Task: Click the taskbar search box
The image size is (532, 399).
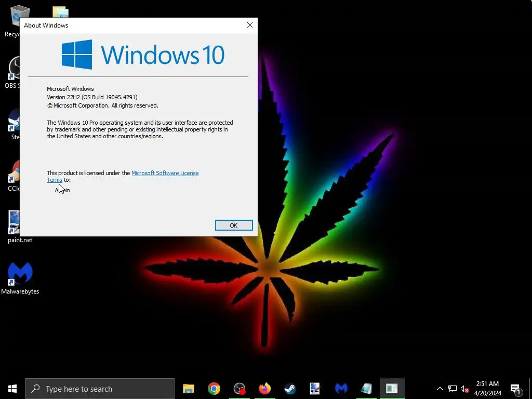Action: click(100, 389)
